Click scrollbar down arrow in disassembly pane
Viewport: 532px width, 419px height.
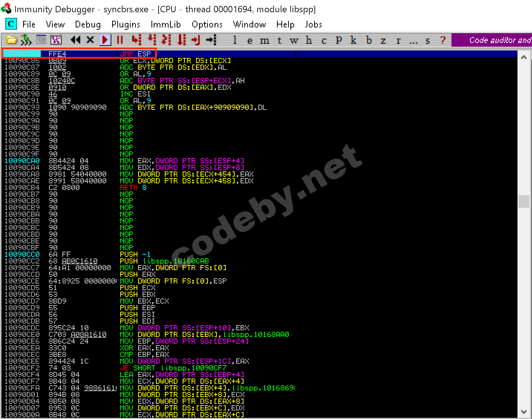524,412
